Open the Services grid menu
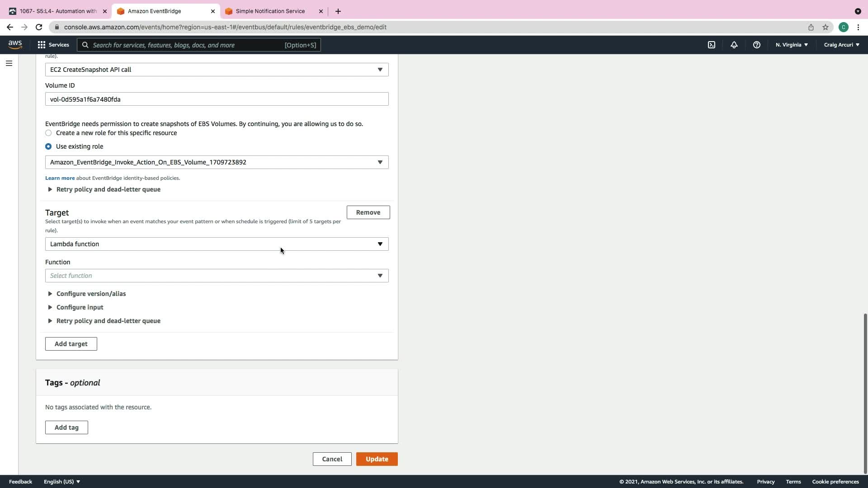Screen dimensions: 868x488 (53, 45)
